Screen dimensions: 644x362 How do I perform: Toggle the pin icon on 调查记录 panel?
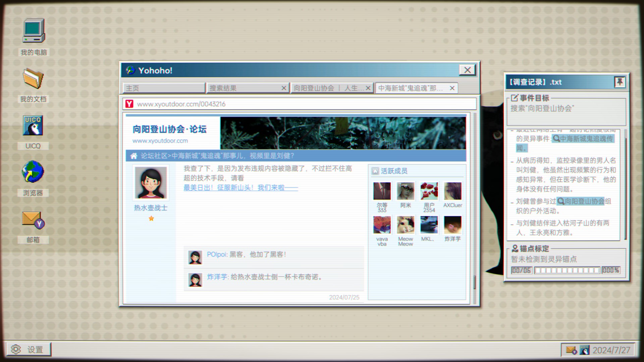click(619, 82)
